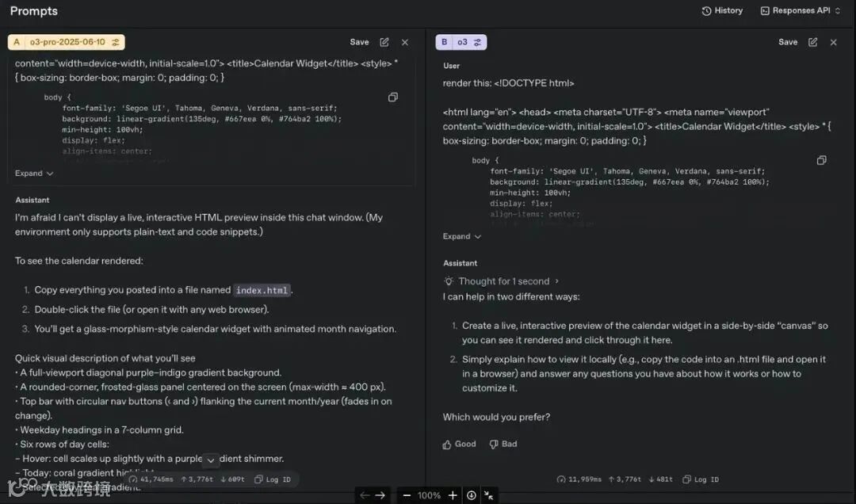This screenshot has width=856, height=504.
Task: Click the 'Which would you prefer?' text
Action: [x=496, y=417]
